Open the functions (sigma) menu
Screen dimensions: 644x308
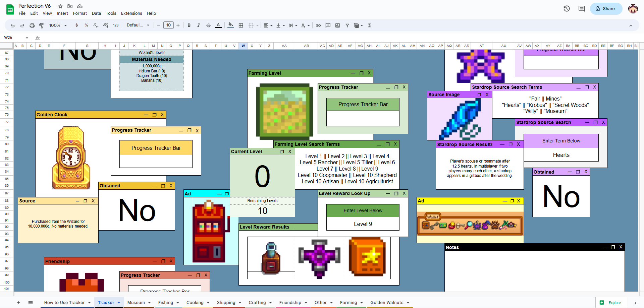(x=370, y=25)
